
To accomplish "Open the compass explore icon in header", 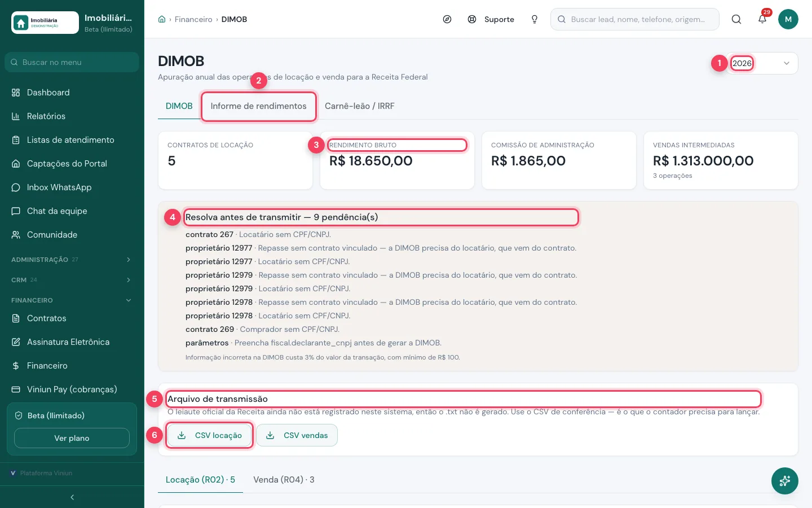I will [447, 19].
